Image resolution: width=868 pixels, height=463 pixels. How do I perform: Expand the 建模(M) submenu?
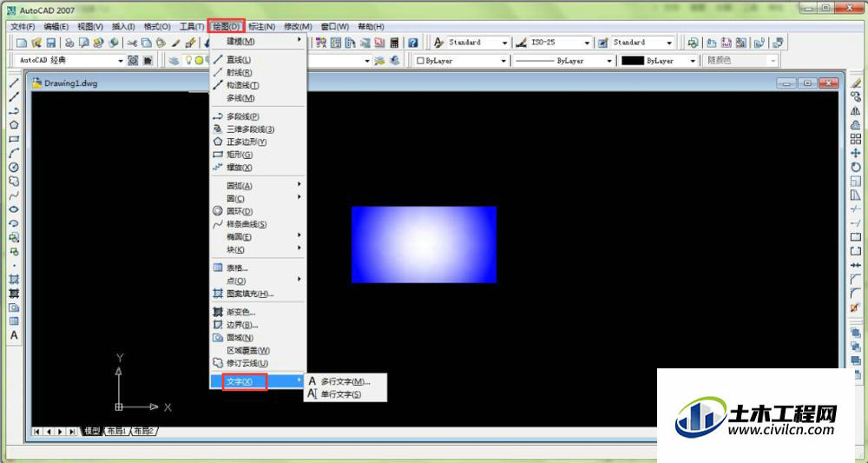(258, 41)
